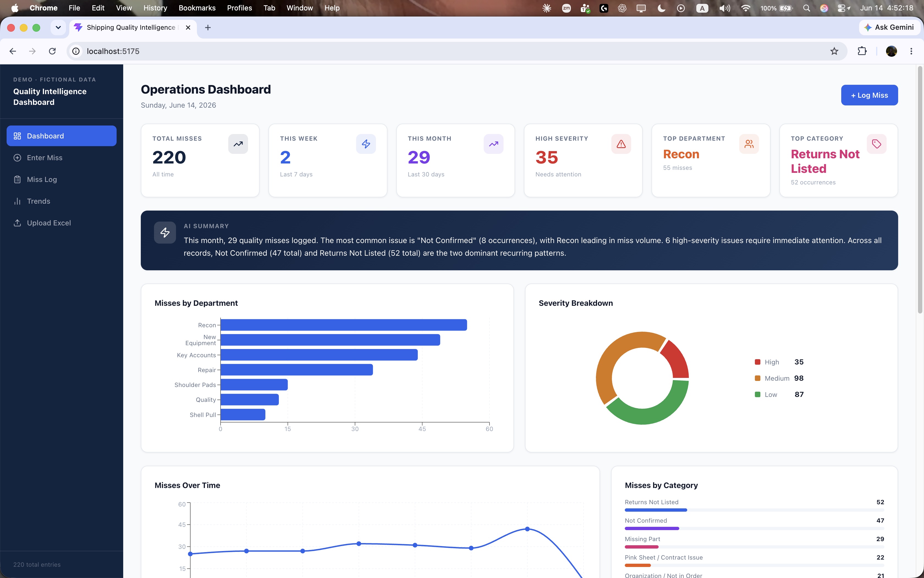Select the New Equipment bar in chart
The image size is (924, 578).
tap(330, 340)
